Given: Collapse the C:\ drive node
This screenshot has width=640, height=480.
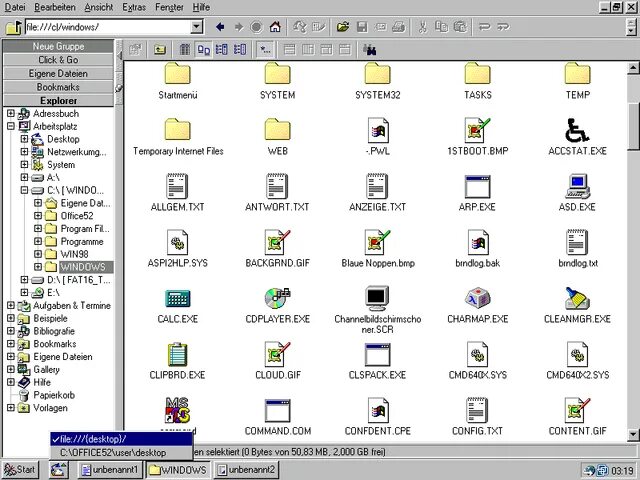Looking at the screenshot, I should (24, 190).
